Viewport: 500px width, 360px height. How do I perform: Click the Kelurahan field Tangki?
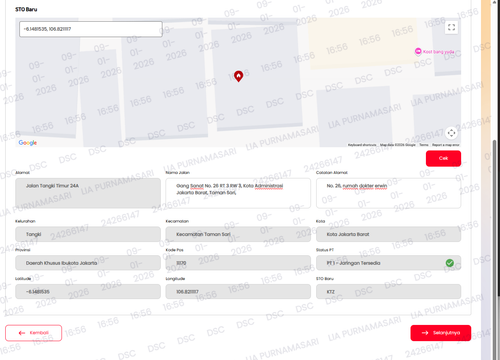tap(88, 234)
